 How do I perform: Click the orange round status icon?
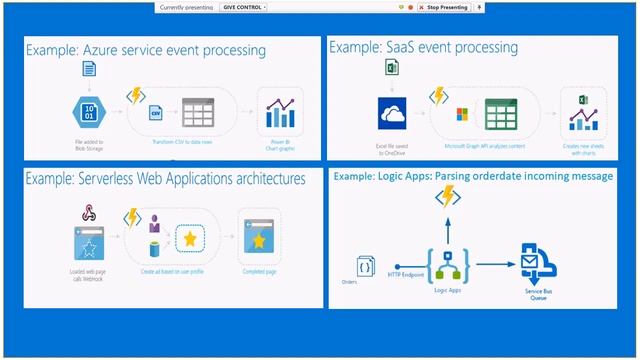tap(411, 7)
